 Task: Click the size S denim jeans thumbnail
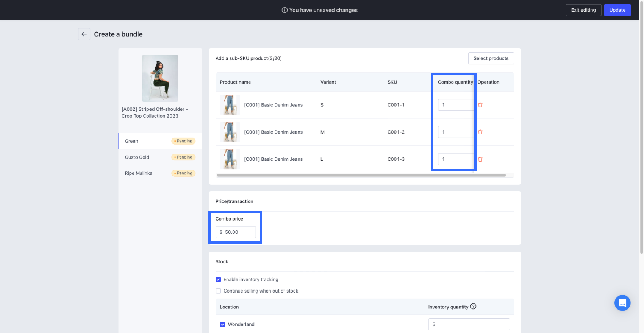[230, 105]
